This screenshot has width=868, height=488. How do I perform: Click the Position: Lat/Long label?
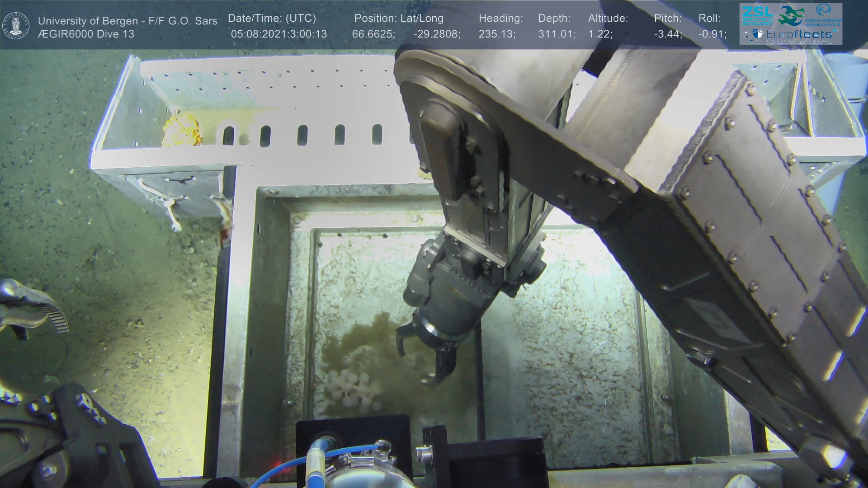[399, 19]
